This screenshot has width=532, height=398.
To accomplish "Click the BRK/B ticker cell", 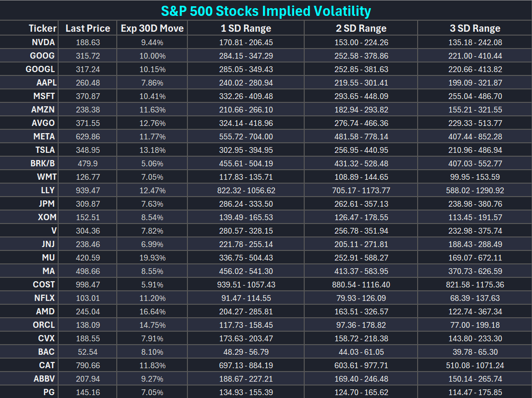I will click(43, 163).
